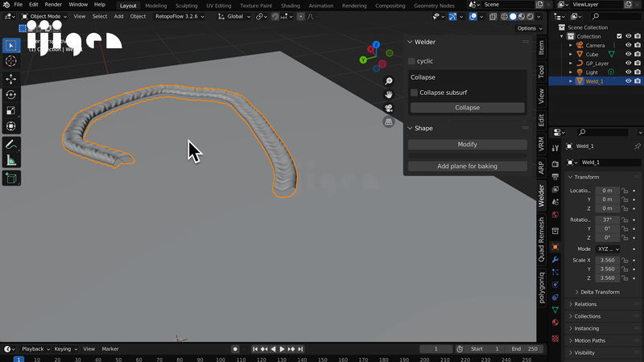Click the Collapse button
Viewport: 644px width, 362px height.
468,108
